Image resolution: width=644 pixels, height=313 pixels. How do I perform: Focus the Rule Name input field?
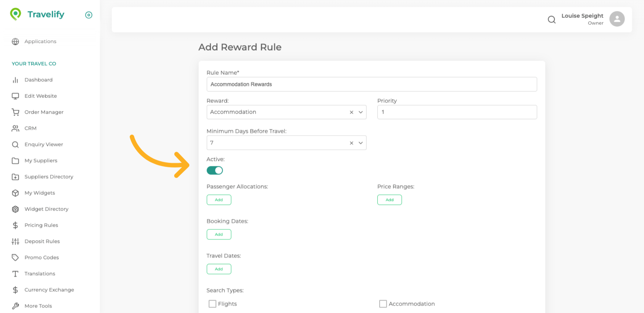tap(371, 84)
